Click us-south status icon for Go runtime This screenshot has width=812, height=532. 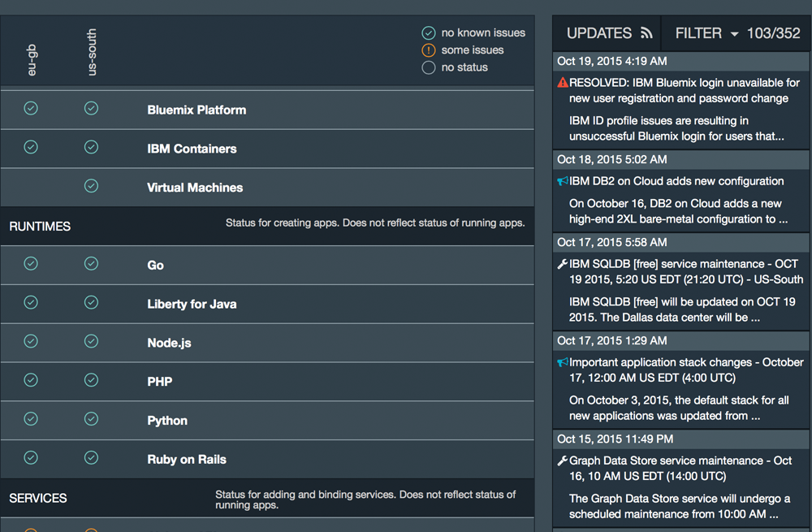tap(91, 264)
